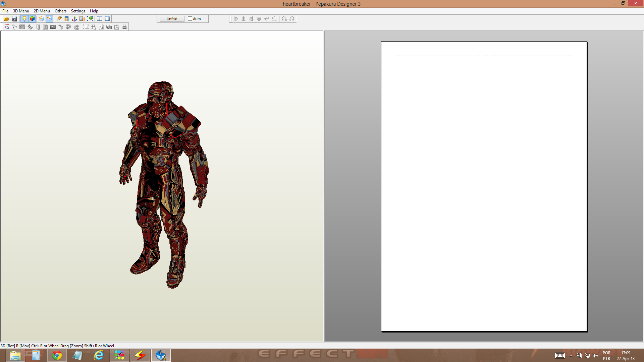Click rotate 90 clockwise icon

click(292, 19)
